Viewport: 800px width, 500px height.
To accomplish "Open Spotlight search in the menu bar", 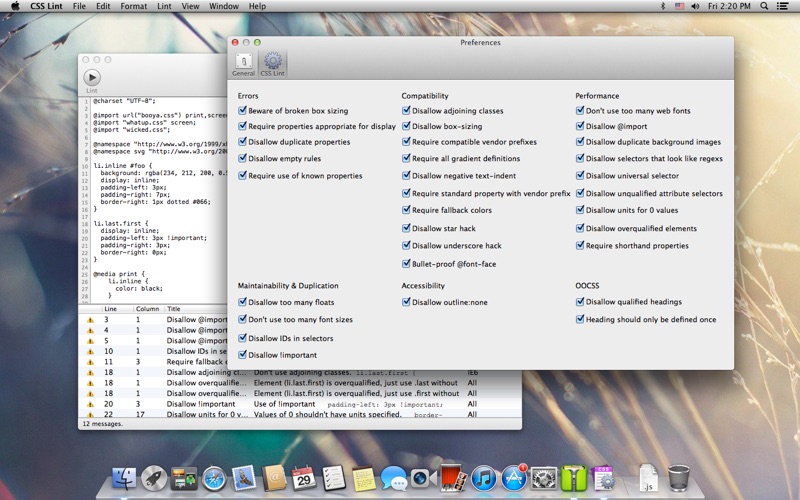I will coord(766,6).
